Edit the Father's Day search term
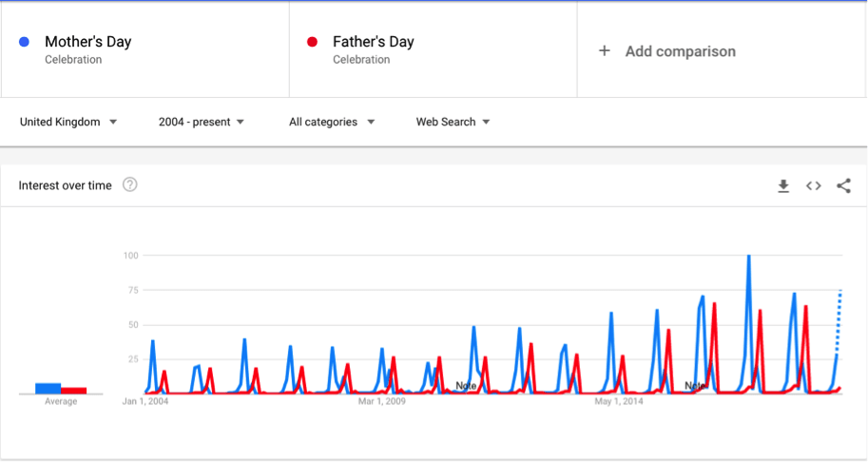 pyautogui.click(x=373, y=42)
